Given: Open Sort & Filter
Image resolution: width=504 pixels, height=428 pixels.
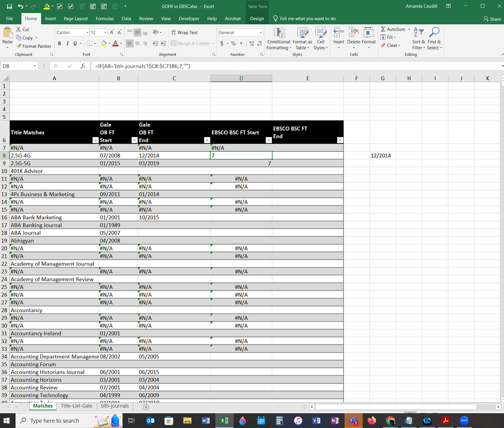Looking at the screenshot, I should coord(419,38).
